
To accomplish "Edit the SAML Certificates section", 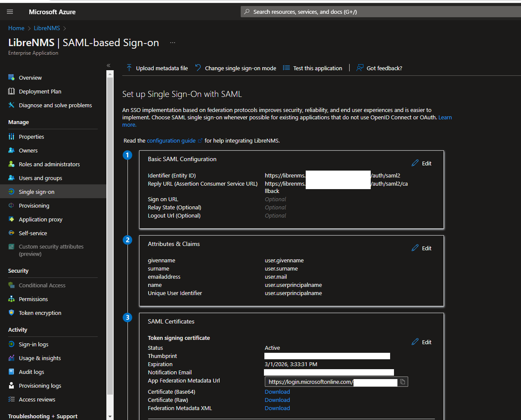I will (422, 342).
